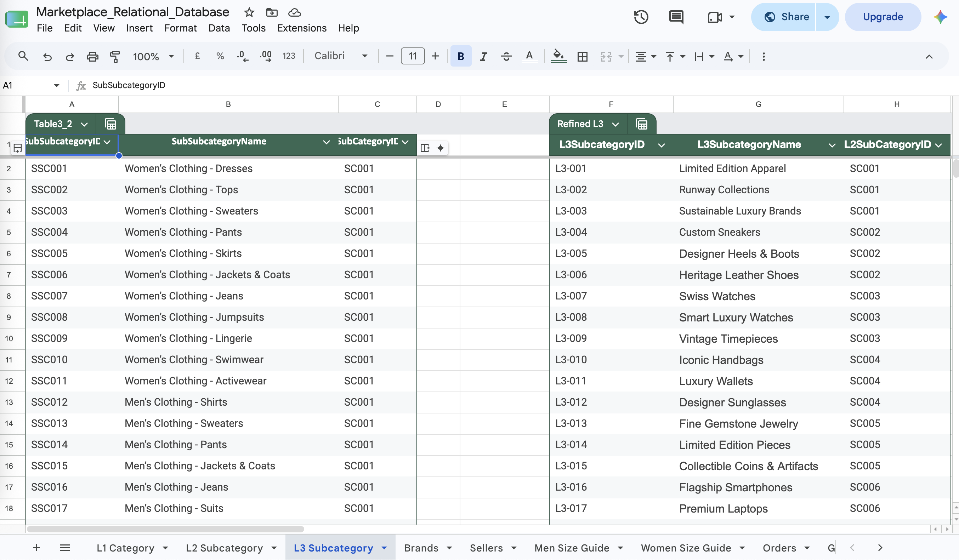This screenshot has height=560, width=959.
Task: Open the Data menu
Action: pyautogui.click(x=219, y=28)
